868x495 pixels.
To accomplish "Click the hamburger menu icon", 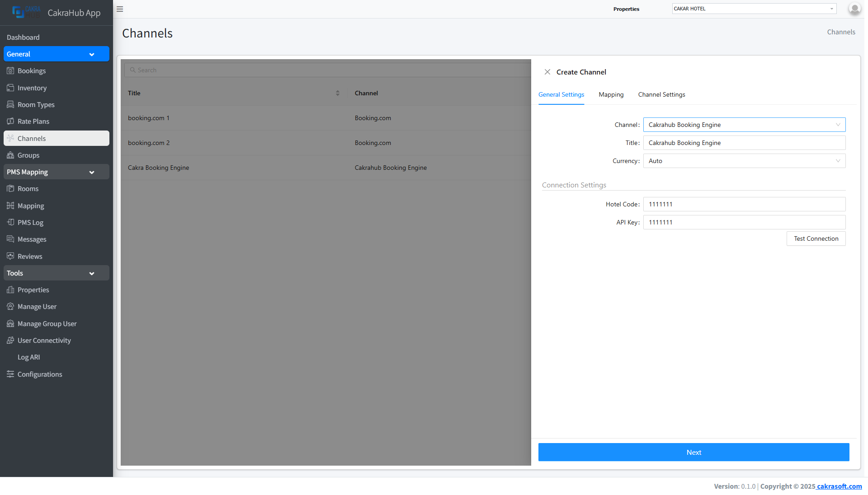I will point(120,9).
